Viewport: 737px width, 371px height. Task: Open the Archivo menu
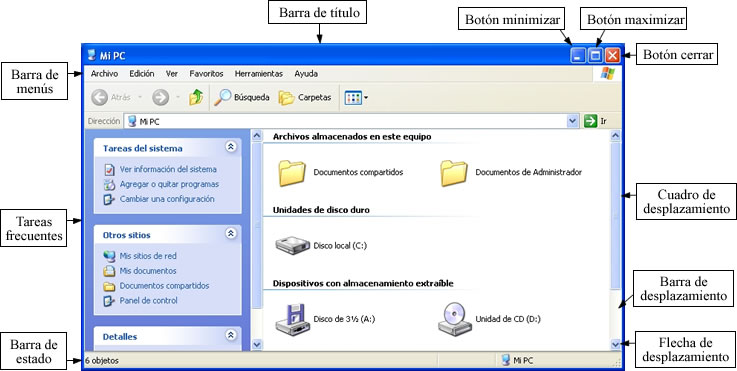pos(104,74)
